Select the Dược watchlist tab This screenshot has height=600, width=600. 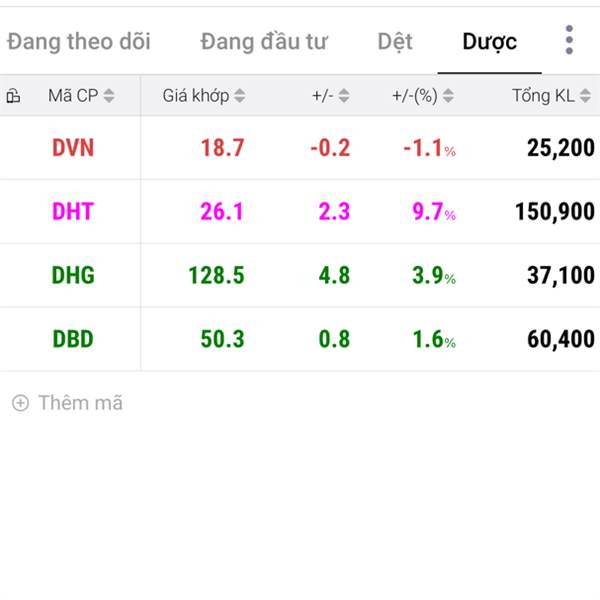pyautogui.click(x=489, y=41)
